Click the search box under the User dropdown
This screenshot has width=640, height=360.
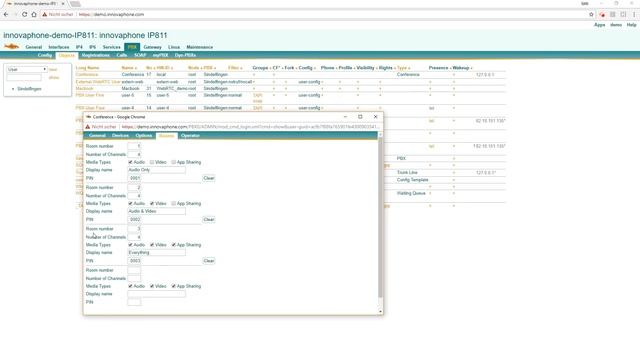click(24, 77)
